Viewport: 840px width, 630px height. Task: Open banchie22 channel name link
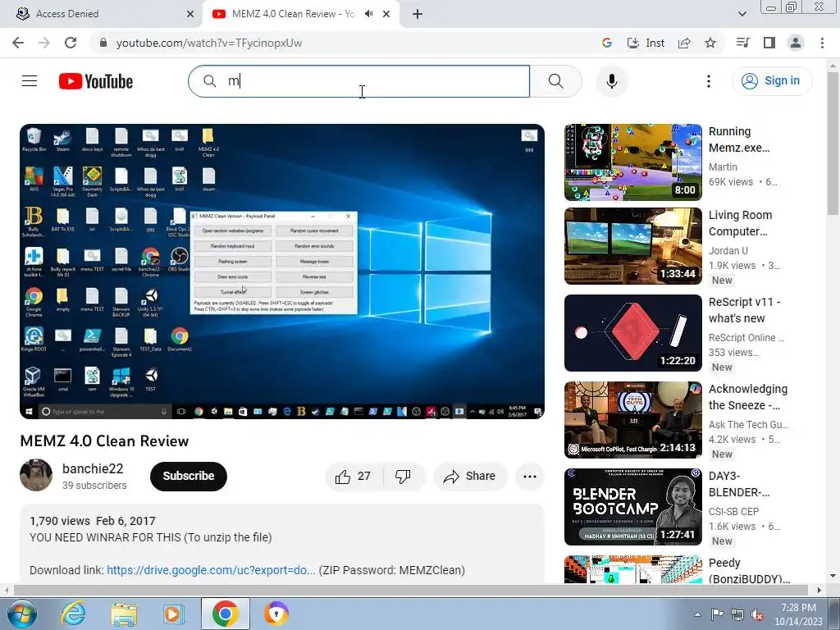(93, 468)
